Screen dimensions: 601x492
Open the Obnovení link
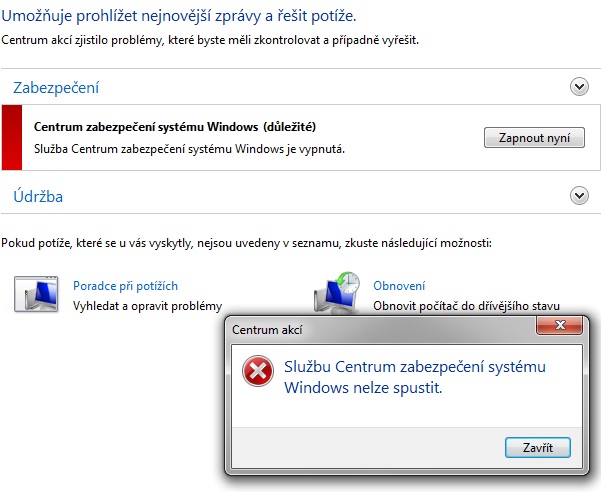[x=399, y=285]
